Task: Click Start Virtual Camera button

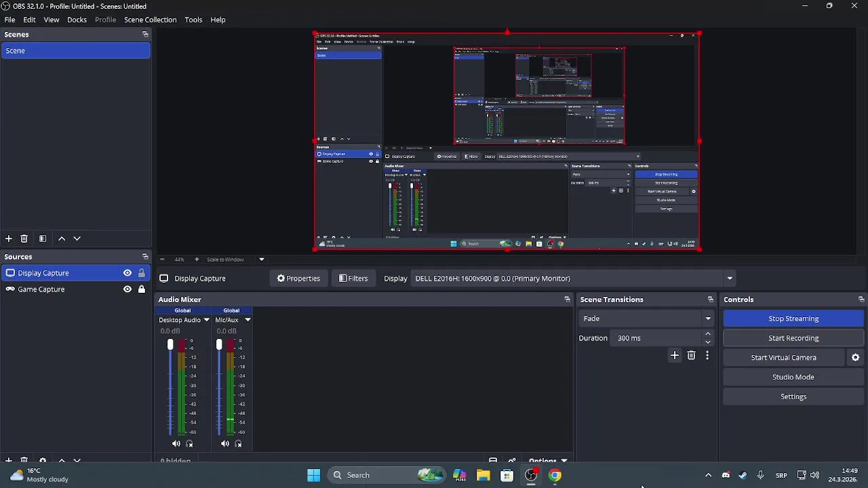Action: [x=784, y=358]
